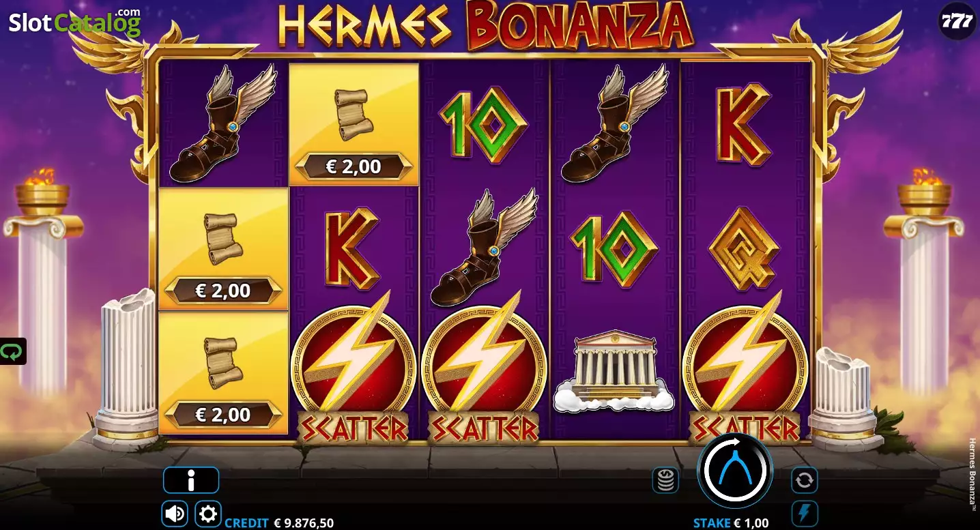Viewport: 980px width, 530px height.
Task: Spin the reels with the round spin button
Action: pos(734,470)
